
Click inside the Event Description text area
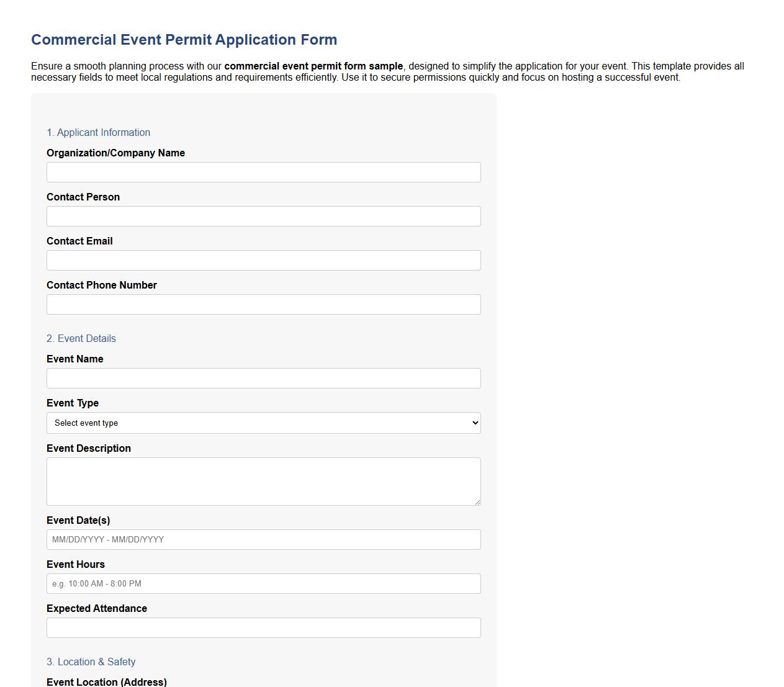(263, 481)
